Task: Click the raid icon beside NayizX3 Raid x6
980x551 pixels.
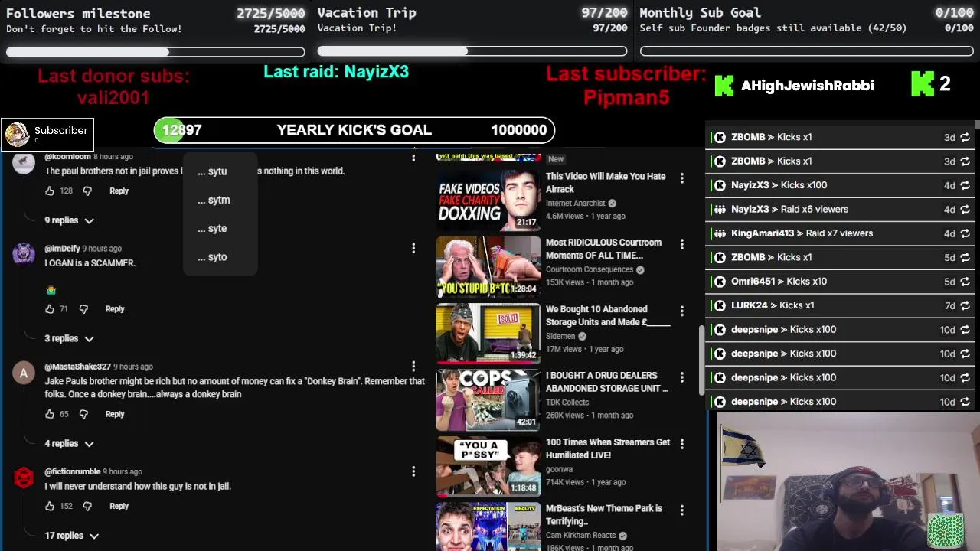Action: [720, 209]
